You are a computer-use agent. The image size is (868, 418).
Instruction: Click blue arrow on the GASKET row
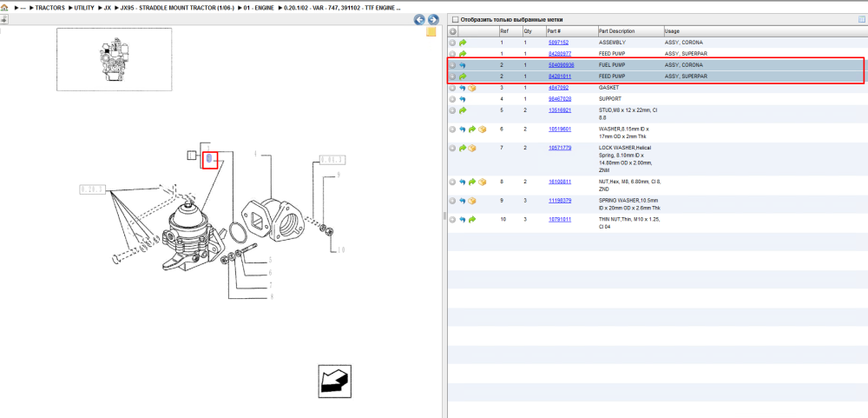click(463, 88)
